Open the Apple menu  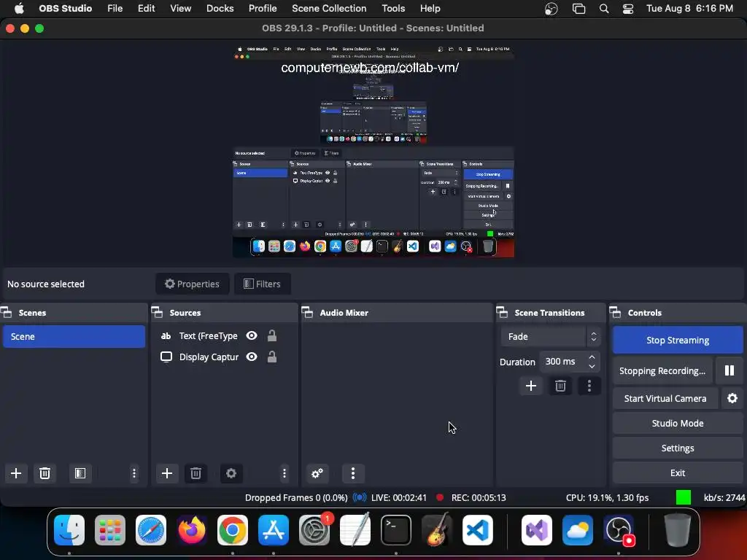click(x=19, y=9)
